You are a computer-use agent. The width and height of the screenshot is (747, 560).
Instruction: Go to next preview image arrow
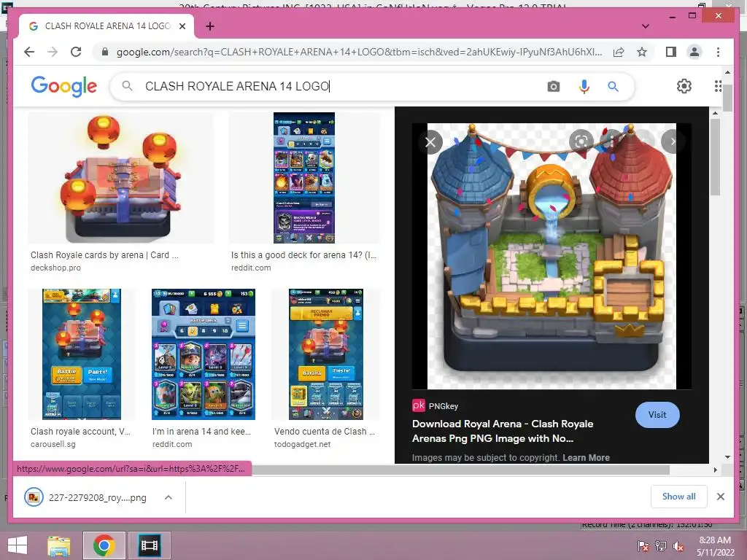(672, 141)
